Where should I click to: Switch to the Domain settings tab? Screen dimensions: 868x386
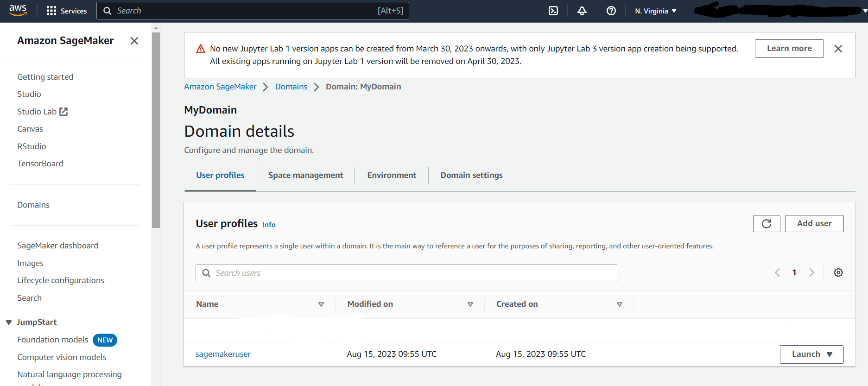(471, 175)
